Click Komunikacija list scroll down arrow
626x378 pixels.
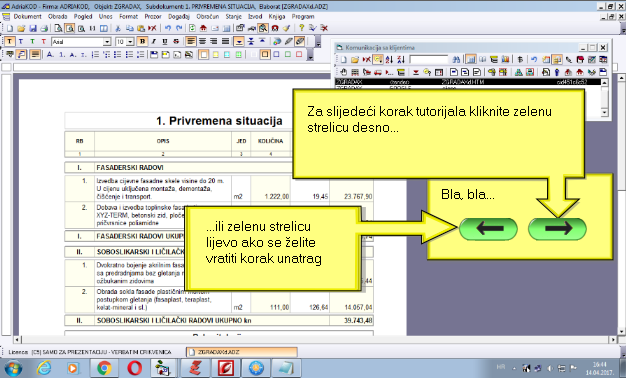[604, 113]
